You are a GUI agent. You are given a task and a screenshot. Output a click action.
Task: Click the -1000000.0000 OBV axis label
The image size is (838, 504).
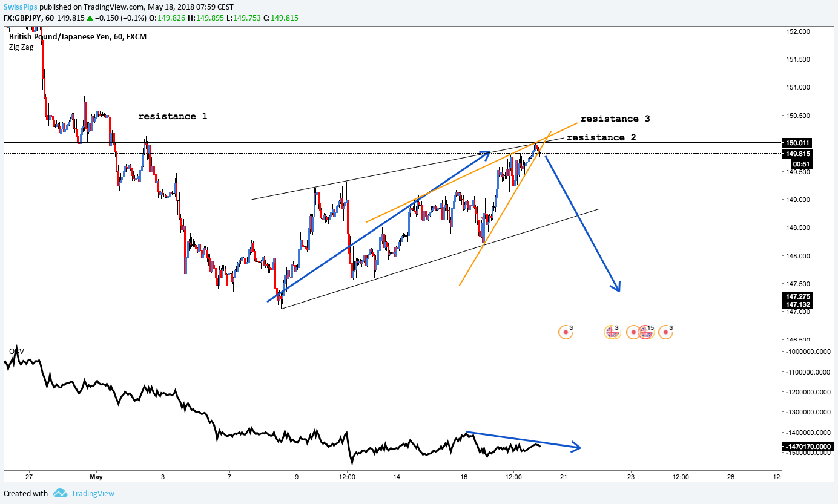coord(810,352)
